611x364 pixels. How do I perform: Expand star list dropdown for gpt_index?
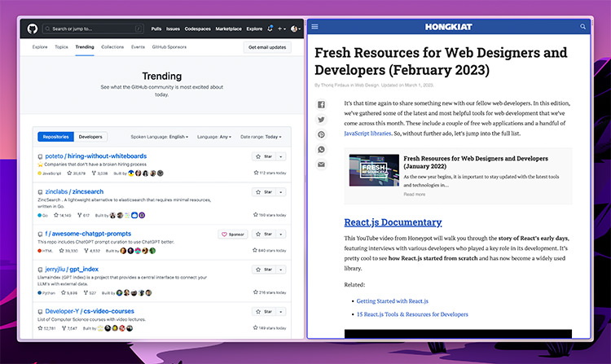click(281, 270)
